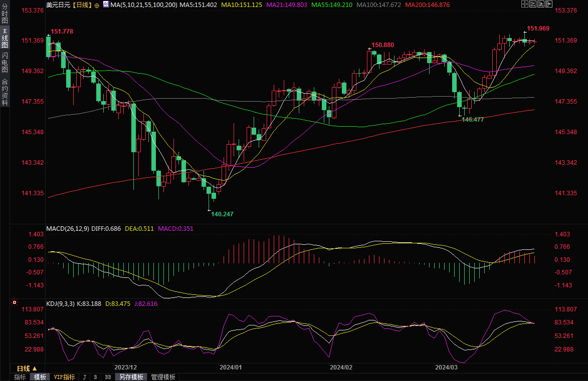Click the DEA:0.511 value
This screenshot has width=588, height=381.
[139, 228]
